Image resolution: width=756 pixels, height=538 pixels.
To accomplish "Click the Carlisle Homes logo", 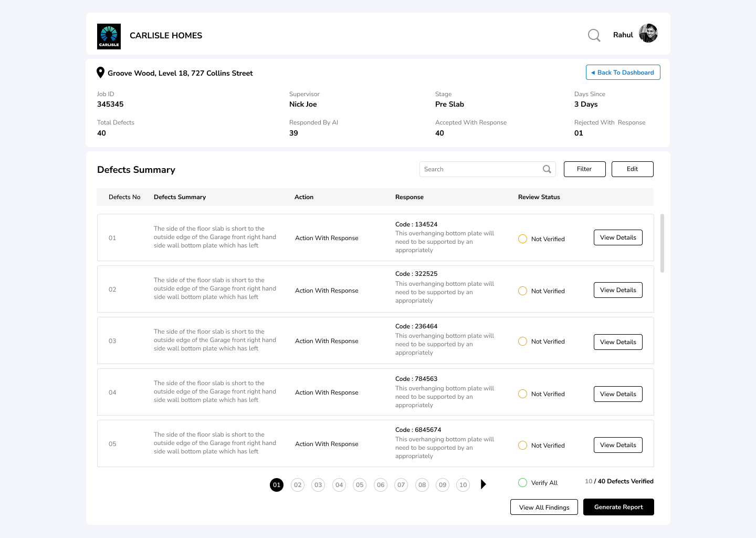I will coord(109,36).
